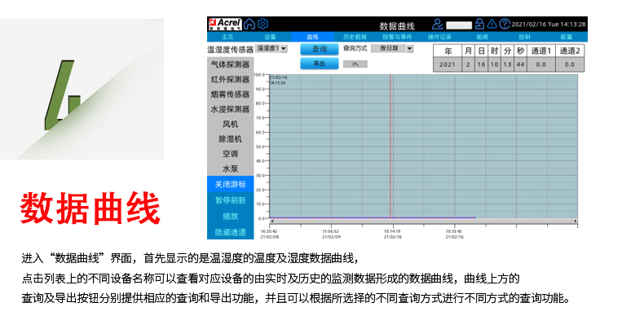Open the 按日期 query mode dropdown
The height and width of the screenshot is (316, 644).
(x=392, y=48)
